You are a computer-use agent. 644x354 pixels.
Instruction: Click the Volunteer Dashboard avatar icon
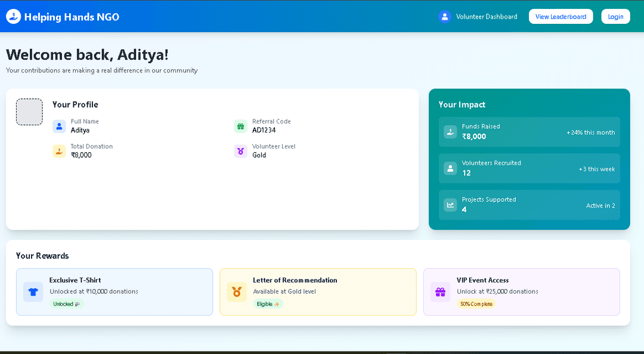coord(444,17)
